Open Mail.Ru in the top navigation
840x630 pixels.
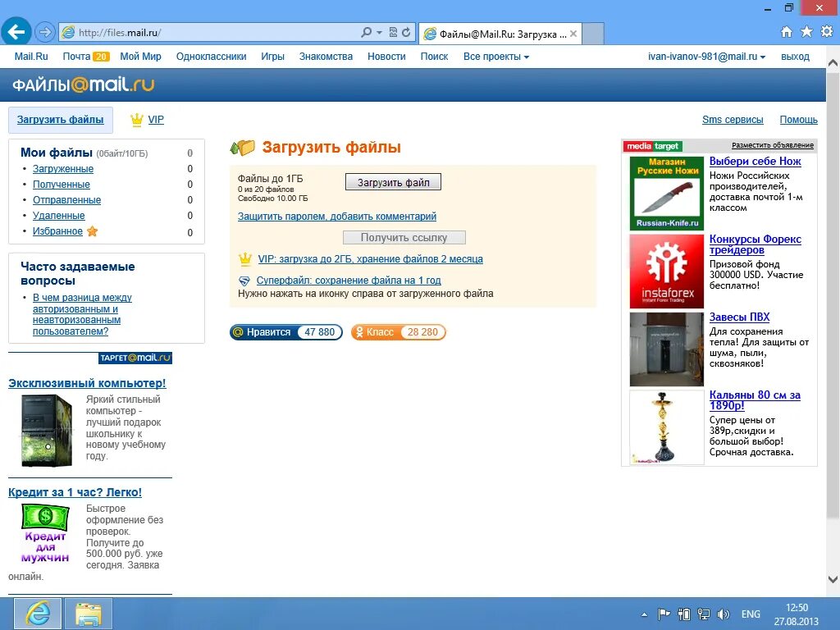(31, 57)
